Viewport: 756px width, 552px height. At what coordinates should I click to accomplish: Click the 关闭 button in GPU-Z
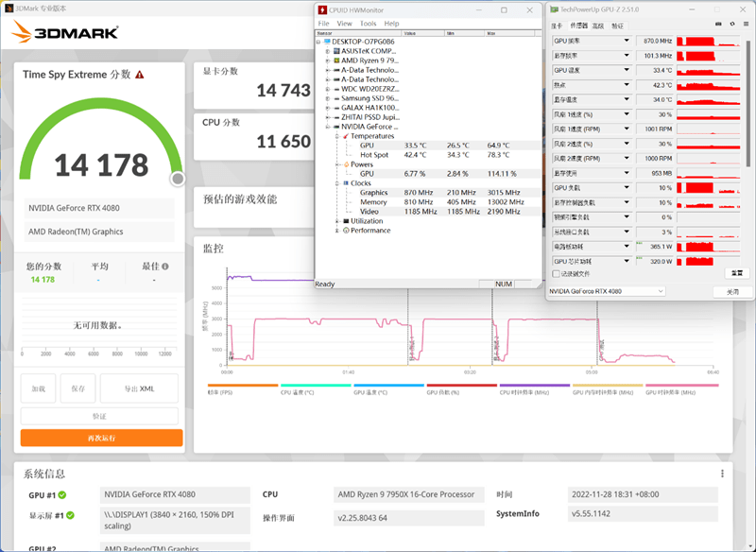[732, 292]
